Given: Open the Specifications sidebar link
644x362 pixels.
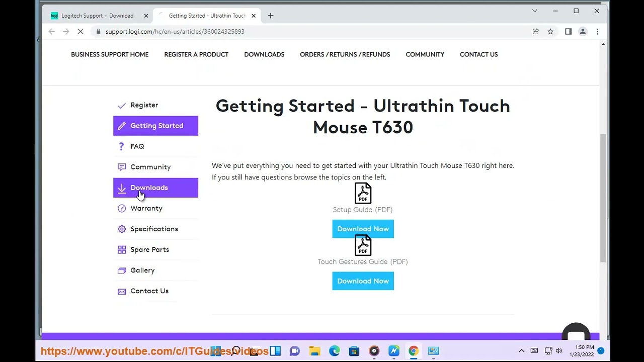Looking at the screenshot, I should coord(155,229).
